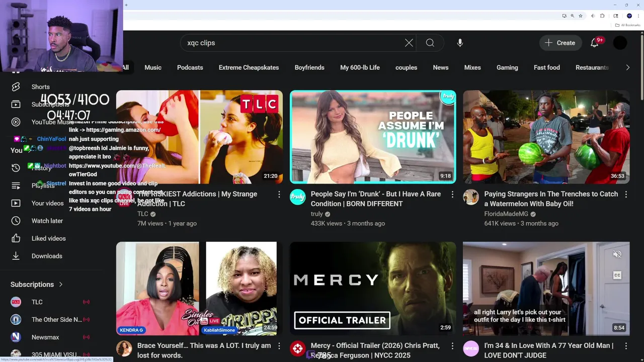644x362 pixels.
Task: Clear the search query with the X
Action: 409,43
